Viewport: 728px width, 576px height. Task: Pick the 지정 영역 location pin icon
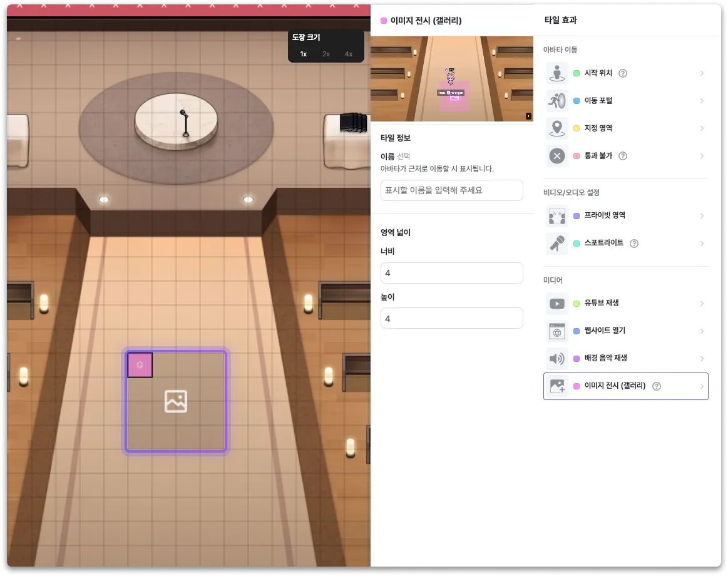click(556, 128)
